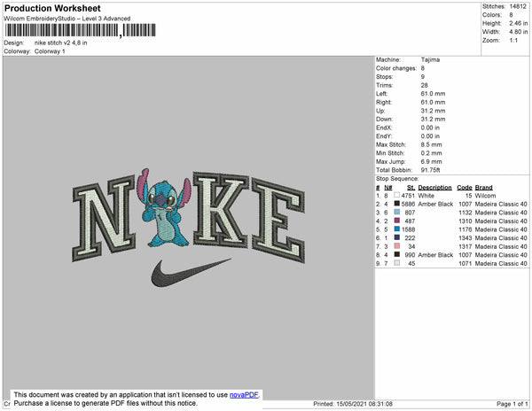Select the magenta swatch code 1310
Viewport: 532px width, 411px height.
(396, 221)
